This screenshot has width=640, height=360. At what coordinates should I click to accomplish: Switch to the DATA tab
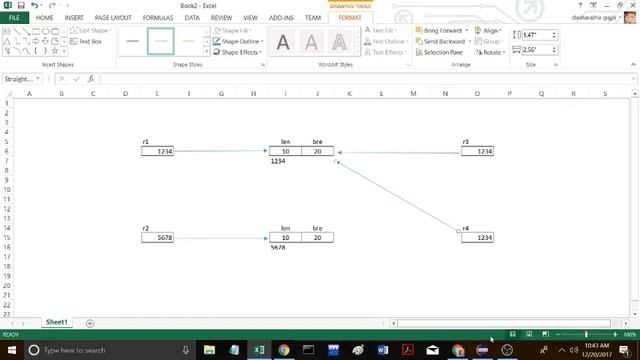[192, 18]
